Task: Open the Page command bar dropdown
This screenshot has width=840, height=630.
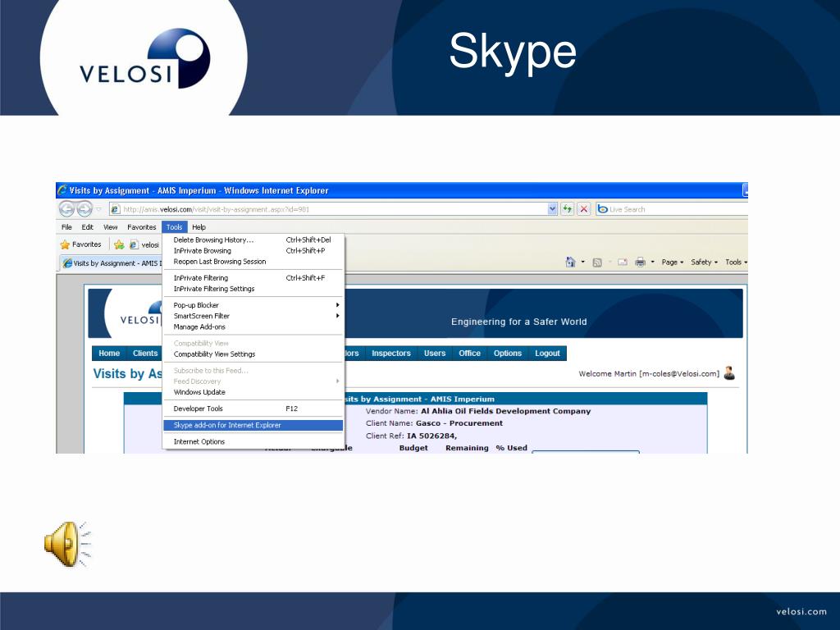Action: pos(673,262)
